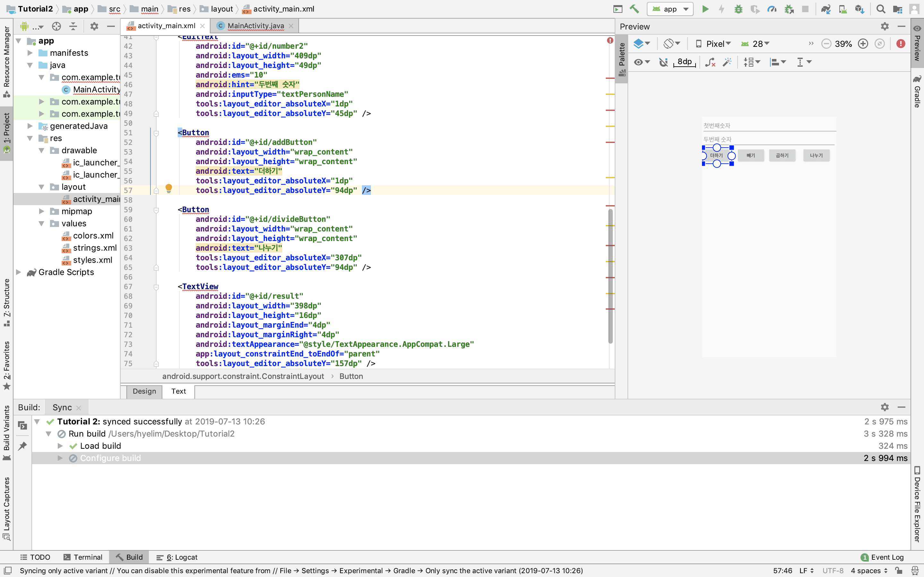Image resolution: width=924 pixels, height=577 pixels.
Task: Open the AVD Manager icon
Action: tap(843, 9)
